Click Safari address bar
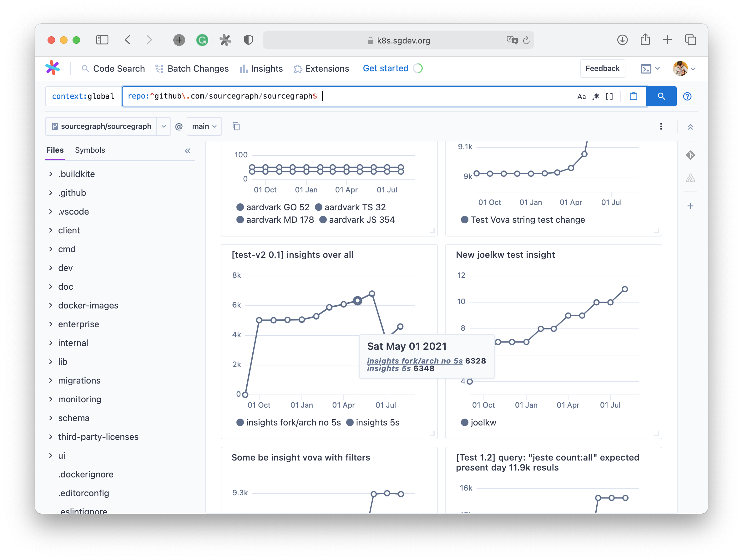743x560 pixels. click(x=398, y=40)
